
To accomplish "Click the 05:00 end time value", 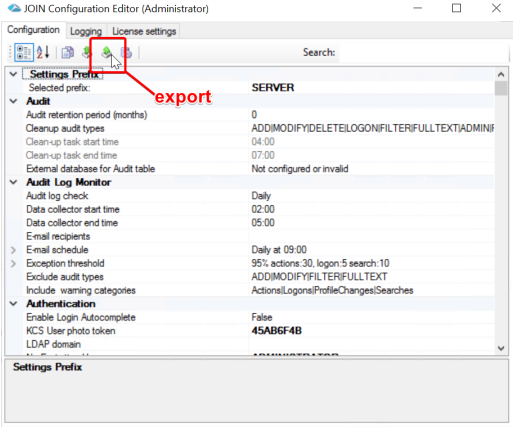I will click(263, 223).
